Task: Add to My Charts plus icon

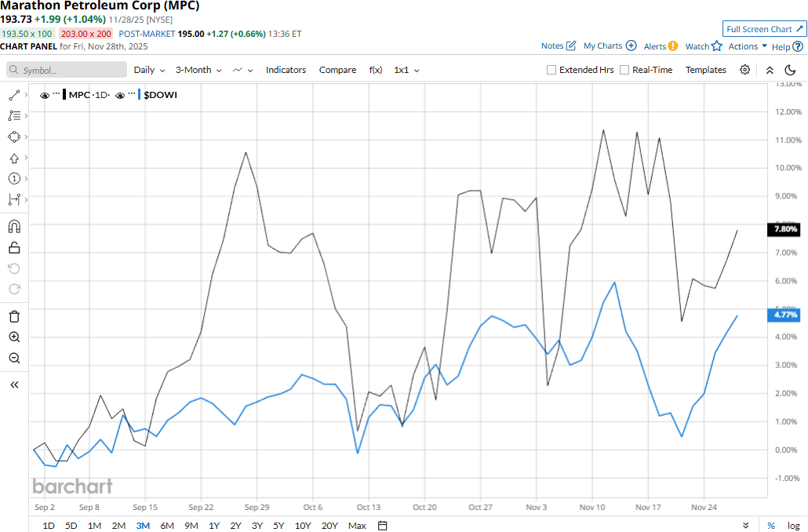Action: coord(631,46)
